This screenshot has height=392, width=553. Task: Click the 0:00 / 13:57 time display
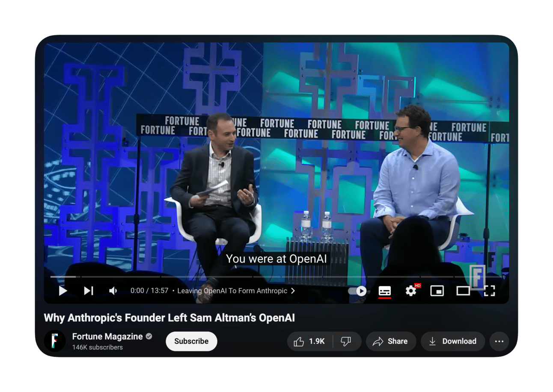click(149, 291)
